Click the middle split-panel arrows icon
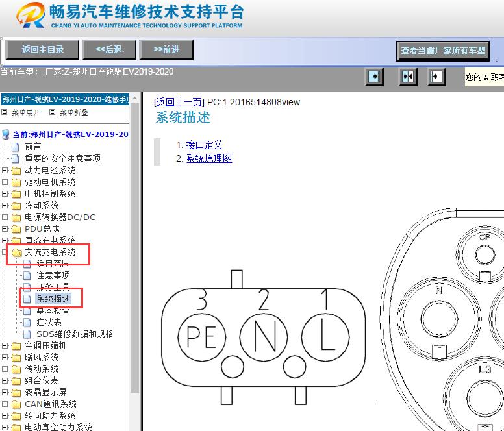Image resolution: width=504 pixels, height=431 pixels. click(408, 77)
